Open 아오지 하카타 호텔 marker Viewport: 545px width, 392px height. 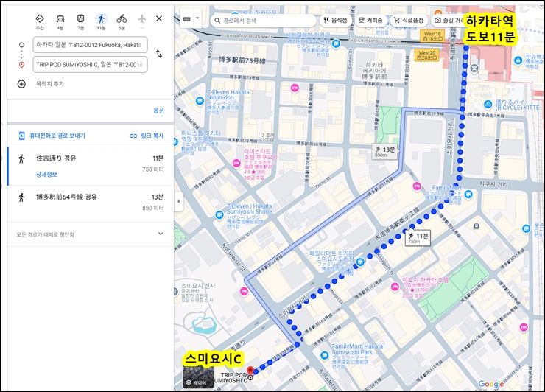click(394, 287)
